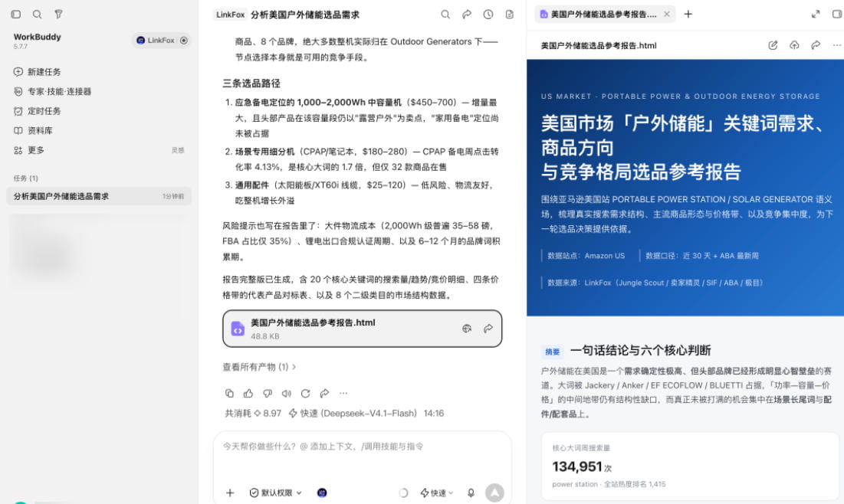The image size is (844, 504).
Task: Open the sidebar search icon
Action: click(x=37, y=15)
